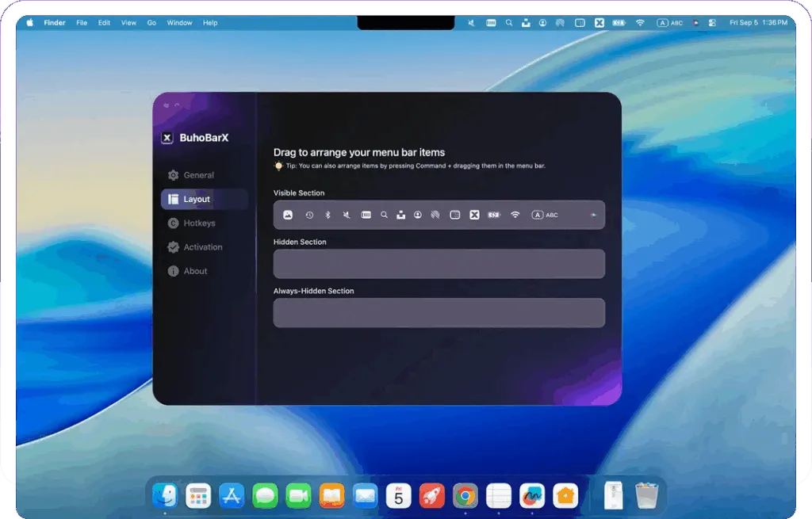Open the Go menu
Image resolution: width=812 pixels, height=519 pixels.
tap(151, 23)
